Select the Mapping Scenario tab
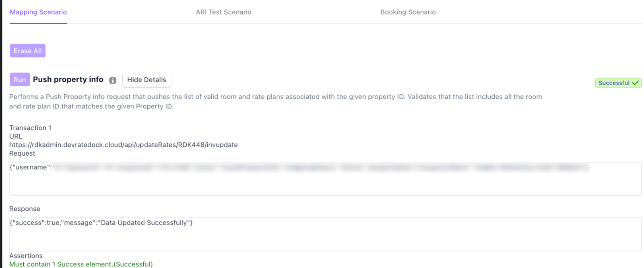This screenshot has width=644, height=268. (x=38, y=12)
